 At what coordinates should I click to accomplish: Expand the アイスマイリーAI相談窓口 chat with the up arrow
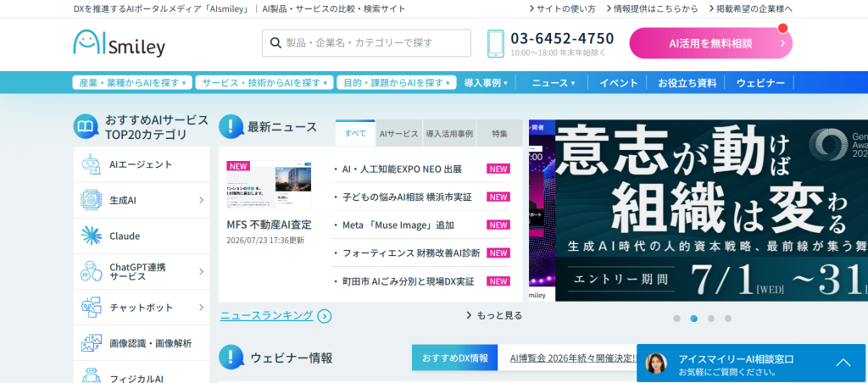843,363
